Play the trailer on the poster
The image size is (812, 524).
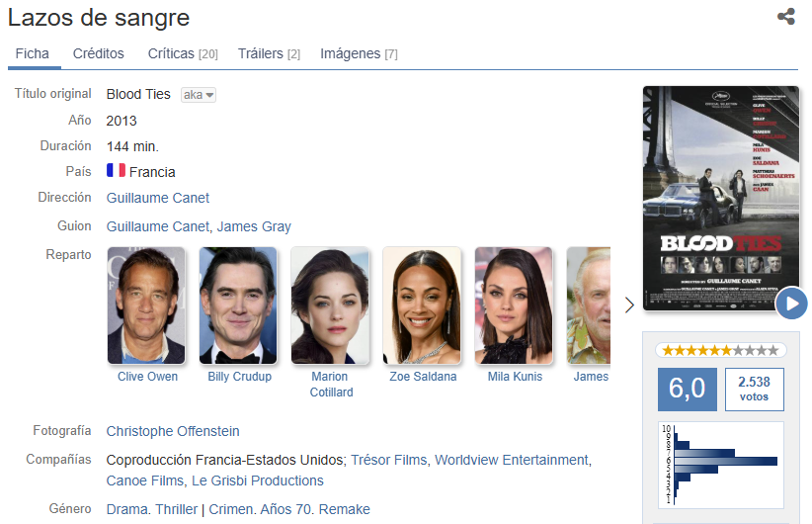pyautogui.click(x=791, y=304)
